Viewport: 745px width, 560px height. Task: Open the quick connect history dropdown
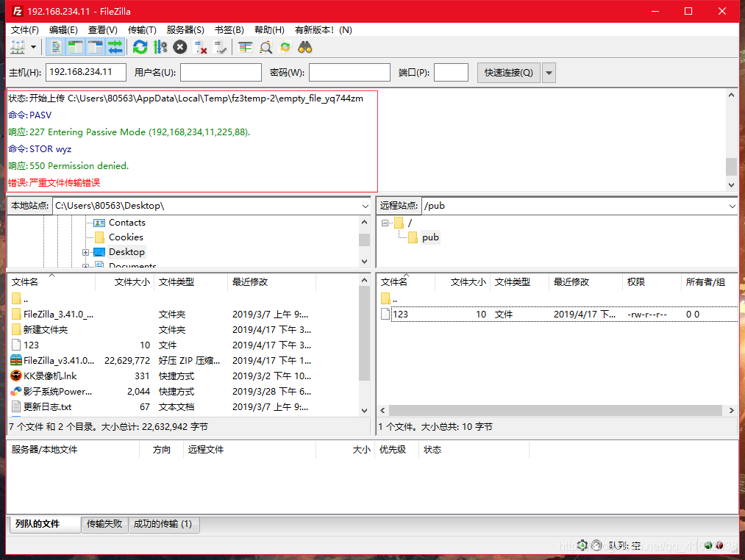coord(549,73)
